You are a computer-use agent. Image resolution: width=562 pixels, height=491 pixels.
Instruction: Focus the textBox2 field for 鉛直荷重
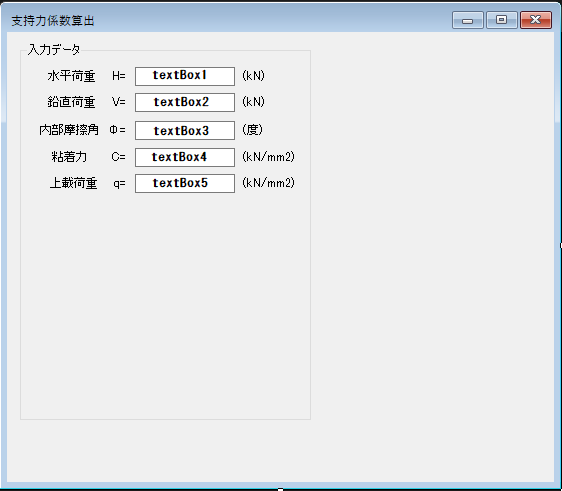pyautogui.click(x=185, y=103)
